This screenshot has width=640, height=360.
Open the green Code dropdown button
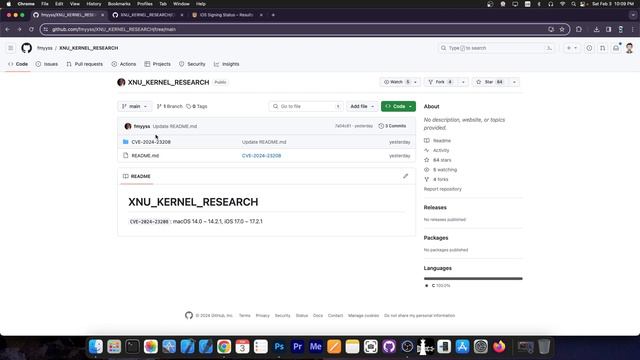[398, 106]
